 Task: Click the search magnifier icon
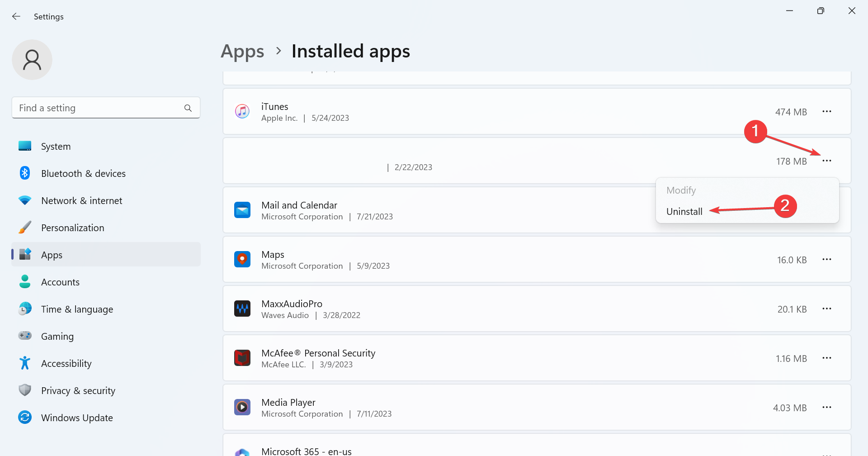pos(188,108)
